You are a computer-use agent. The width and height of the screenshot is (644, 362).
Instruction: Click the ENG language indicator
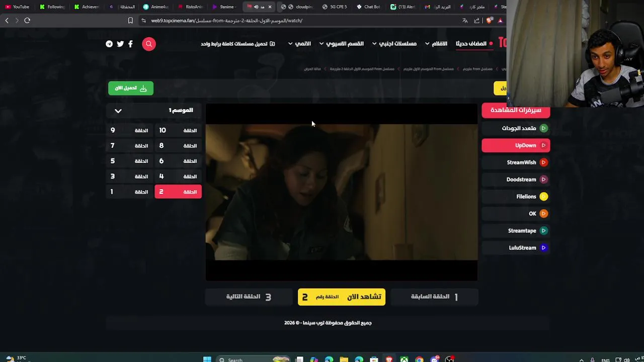[x=605, y=360]
